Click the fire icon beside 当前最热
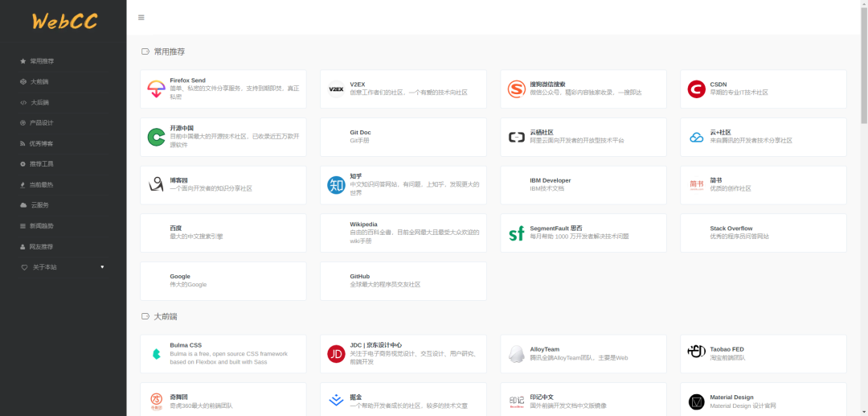 23,184
